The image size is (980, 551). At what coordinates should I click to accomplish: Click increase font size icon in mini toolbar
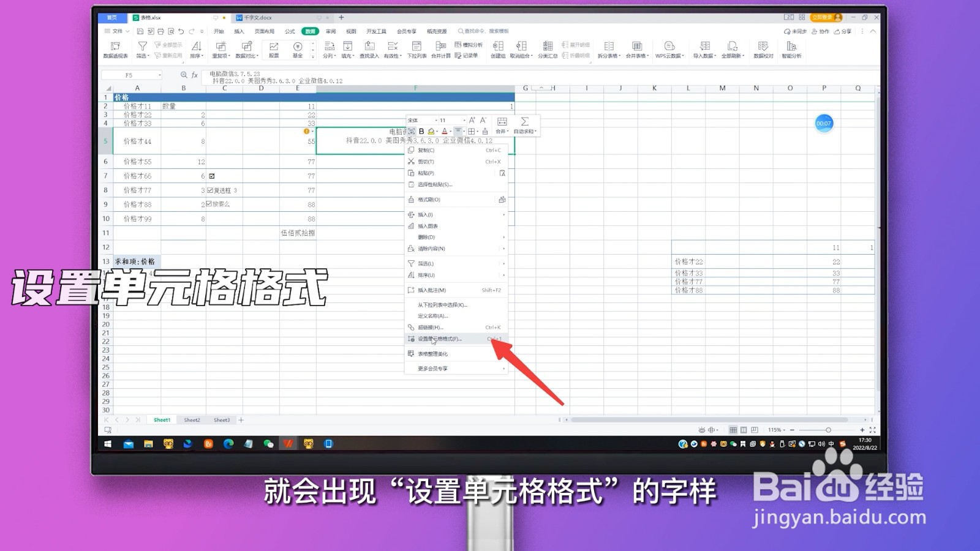[472, 120]
